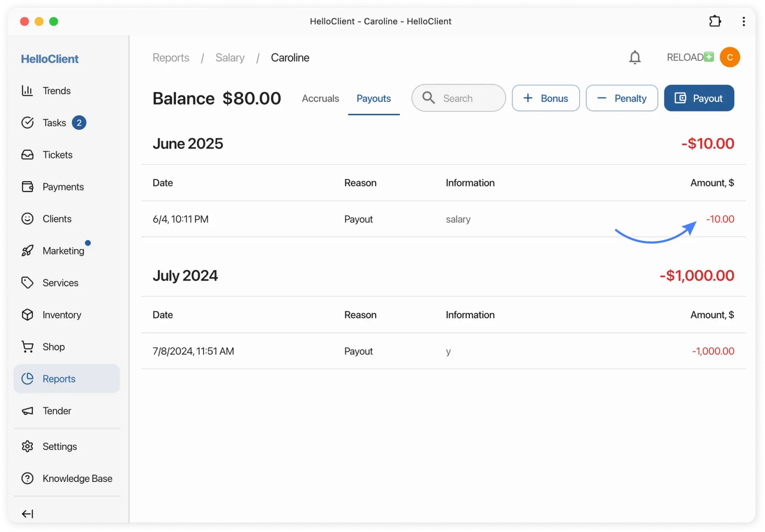765x532 pixels.
Task: Open the Marketing rocket section
Action: 63,250
